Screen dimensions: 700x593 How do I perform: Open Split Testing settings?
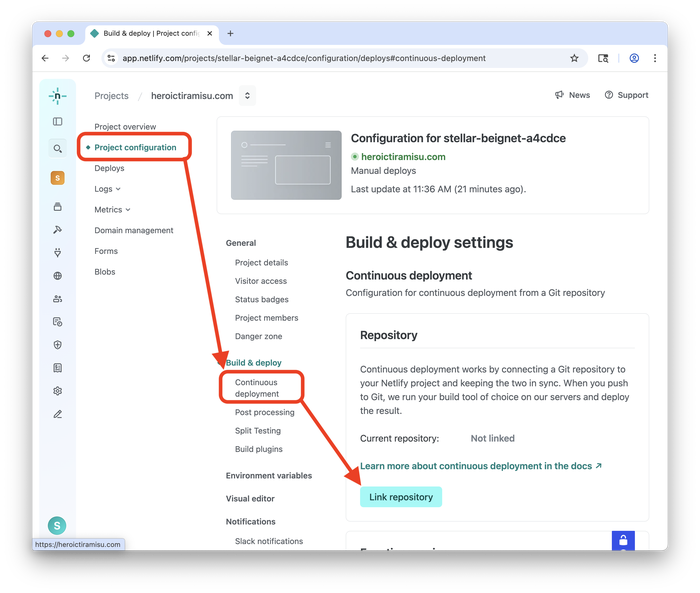(258, 431)
